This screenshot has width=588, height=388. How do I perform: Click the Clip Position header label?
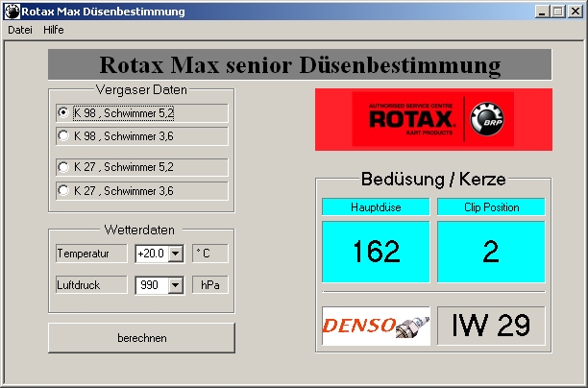pos(491,206)
